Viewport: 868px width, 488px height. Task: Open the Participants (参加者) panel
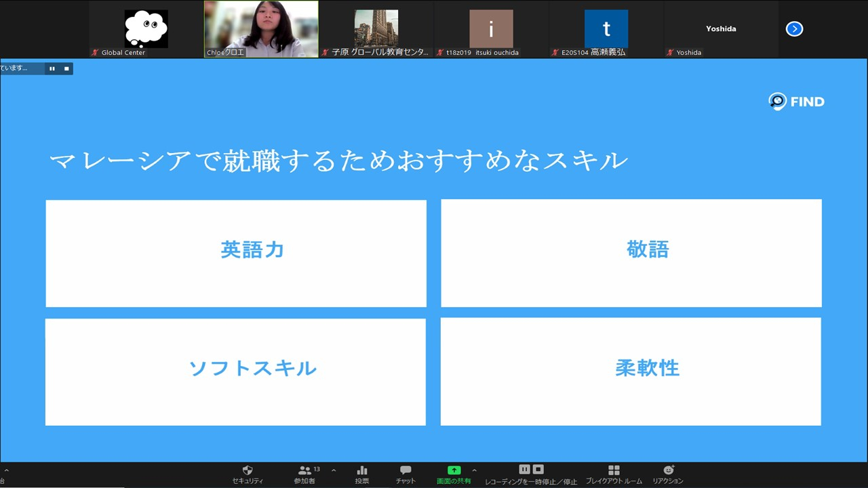304,474
